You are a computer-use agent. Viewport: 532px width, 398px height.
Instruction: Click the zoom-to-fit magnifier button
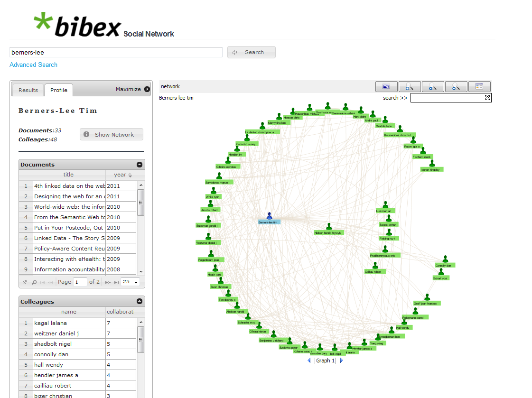pyautogui.click(x=456, y=87)
